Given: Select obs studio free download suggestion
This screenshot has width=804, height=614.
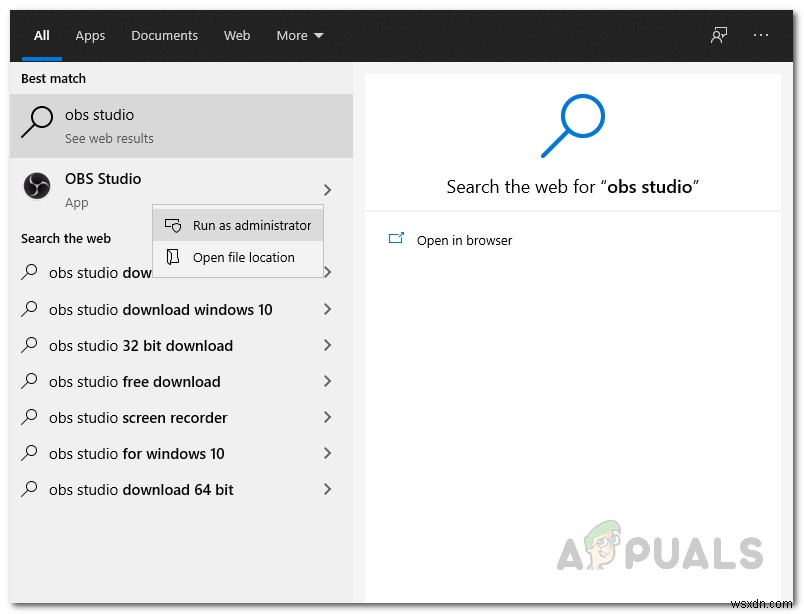Looking at the screenshot, I should click(x=134, y=382).
